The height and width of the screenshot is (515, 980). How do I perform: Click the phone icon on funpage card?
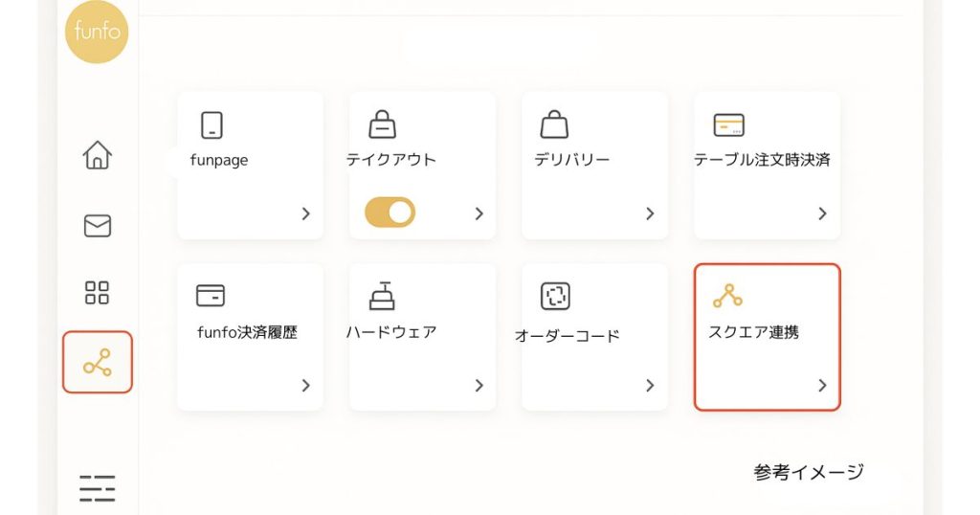pos(212,125)
